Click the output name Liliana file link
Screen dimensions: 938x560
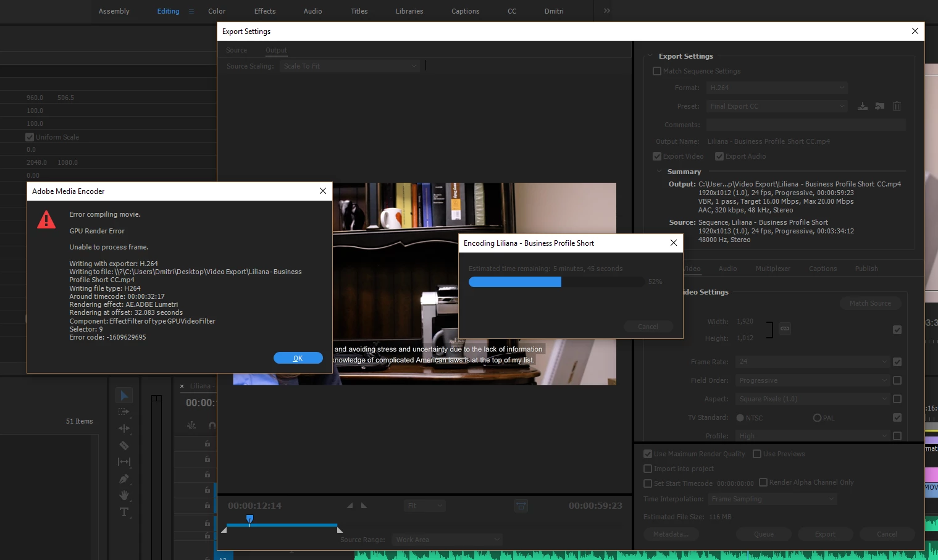click(x=769, y=141)
